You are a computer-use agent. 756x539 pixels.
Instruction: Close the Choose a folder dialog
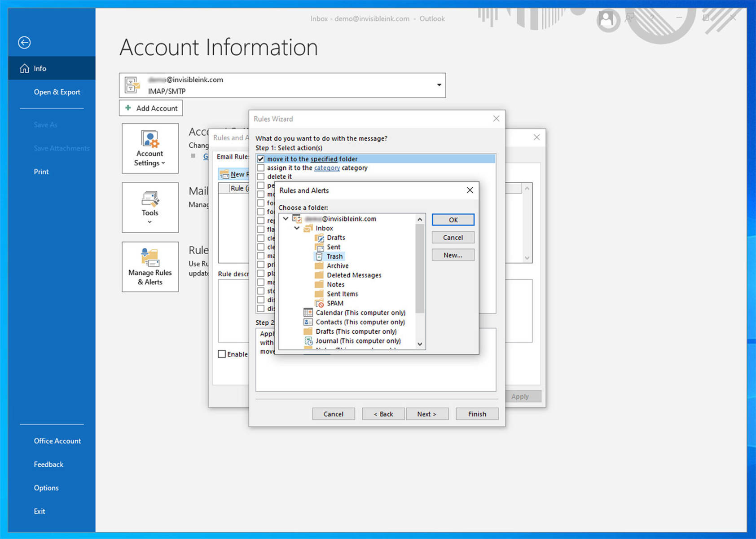(x=470, y=190)
